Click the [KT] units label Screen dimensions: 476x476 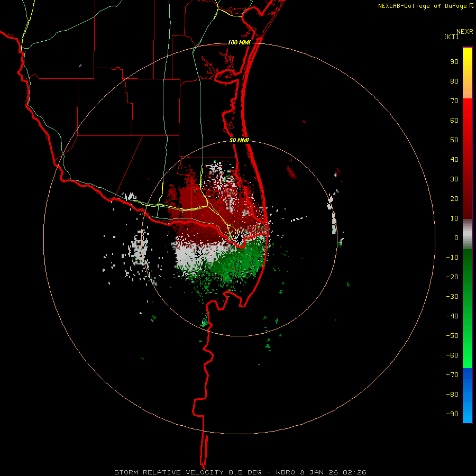click(x=451, y=36)
